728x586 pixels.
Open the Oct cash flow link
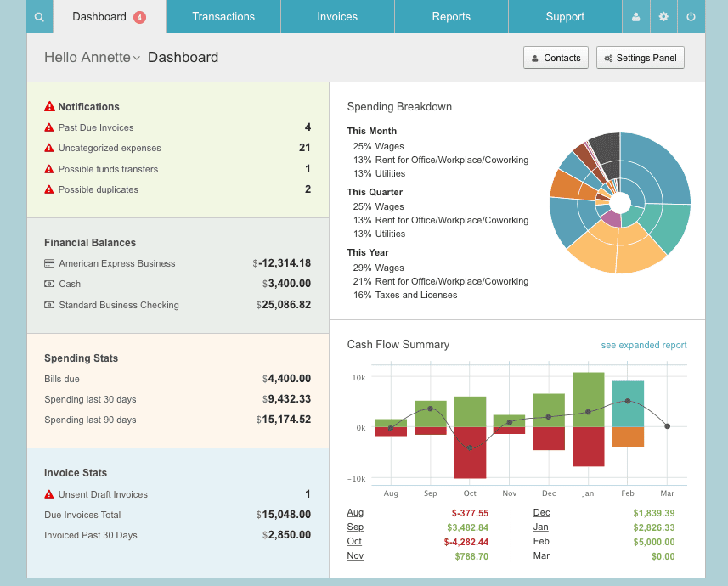[x=354, y=541]
